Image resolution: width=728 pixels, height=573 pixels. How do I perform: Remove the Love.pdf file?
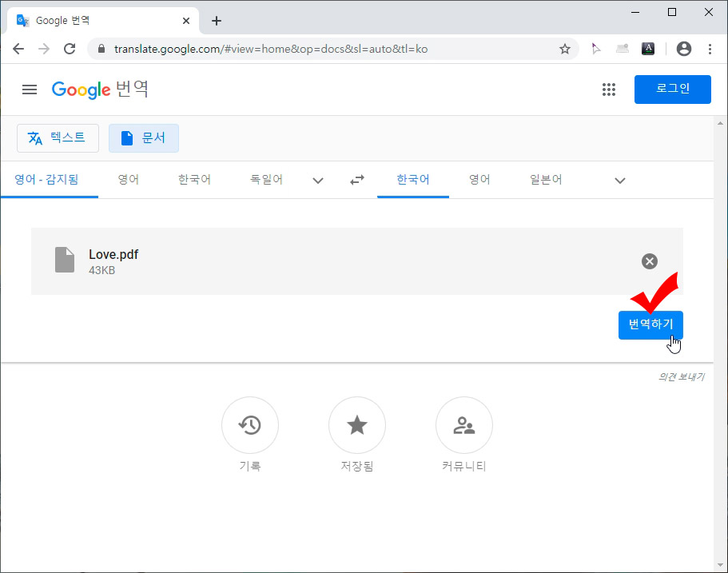pos(650,261)
